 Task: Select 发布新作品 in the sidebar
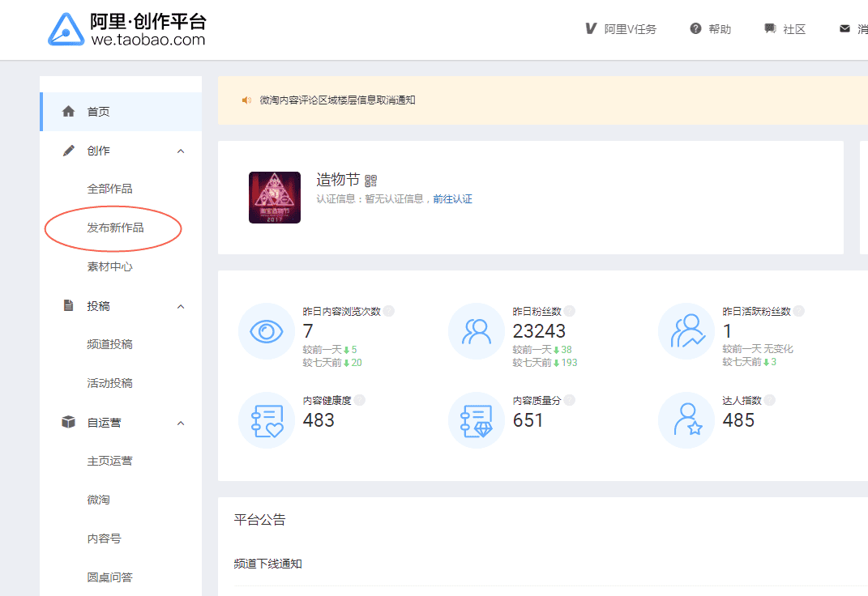click(x=115, y=228)
